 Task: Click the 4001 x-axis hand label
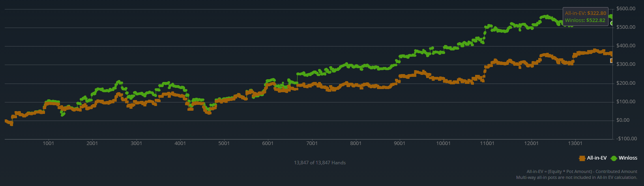(180, 143)
